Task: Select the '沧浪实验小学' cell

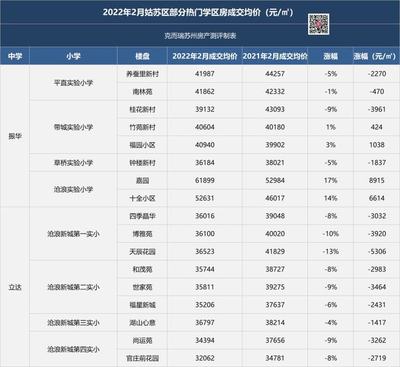Action: tap(73, 189)
